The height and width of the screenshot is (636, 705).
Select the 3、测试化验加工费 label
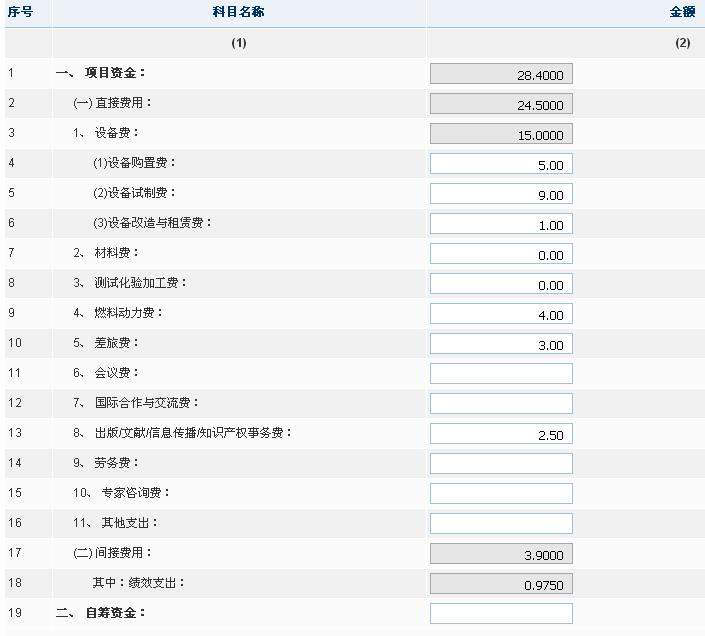point(130,283)
